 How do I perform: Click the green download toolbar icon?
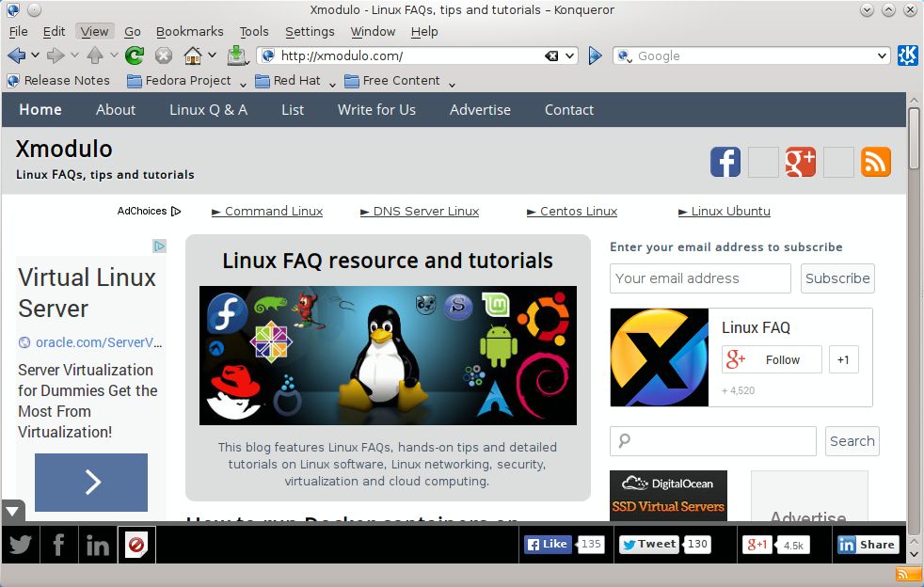point(236,56)
